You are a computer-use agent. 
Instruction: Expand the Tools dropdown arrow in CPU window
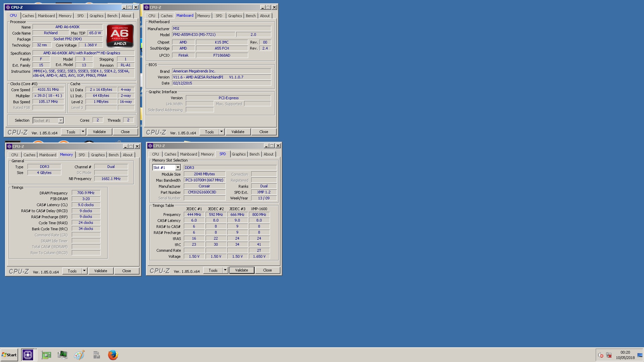coord(83,132)
